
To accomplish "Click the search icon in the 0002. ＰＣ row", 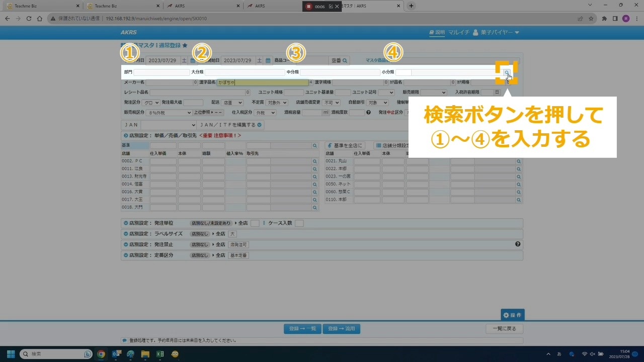I will (315, 161).
